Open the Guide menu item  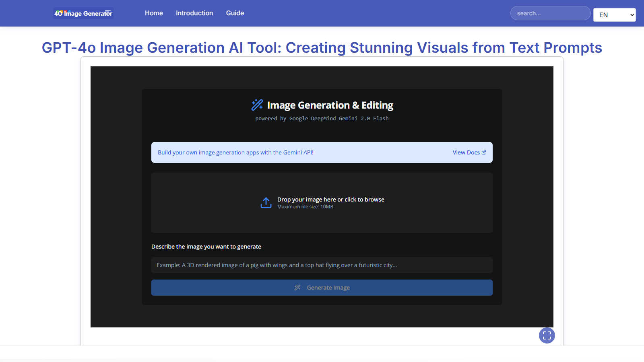235,13
